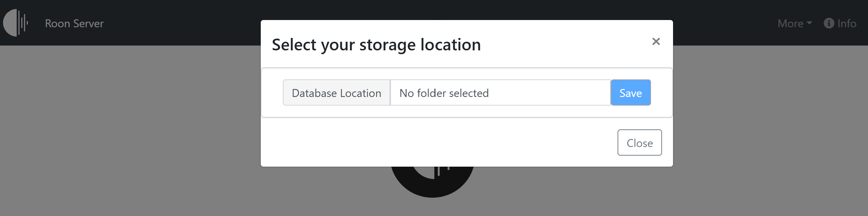Dismiss dialog with the X icon

[656, 41]
